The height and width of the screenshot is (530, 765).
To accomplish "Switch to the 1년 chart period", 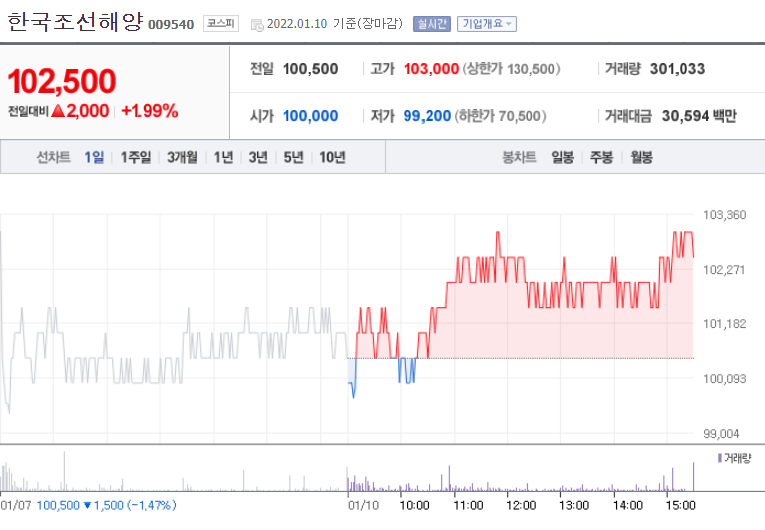I will tap(223, 157).
